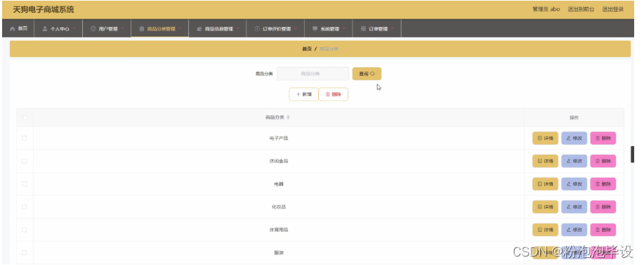Click the circle icon of 订单评价管理

[257, 29]
